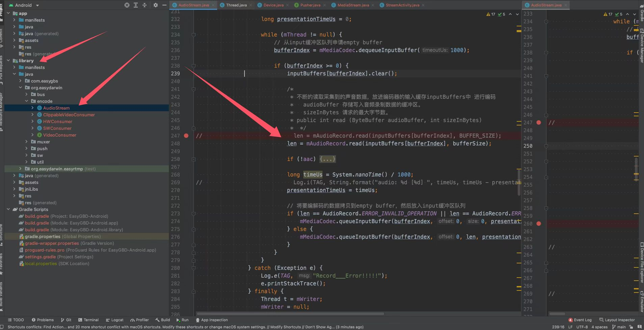
Task: Select HWConsumer class in project tree
Action: [57, 121]
